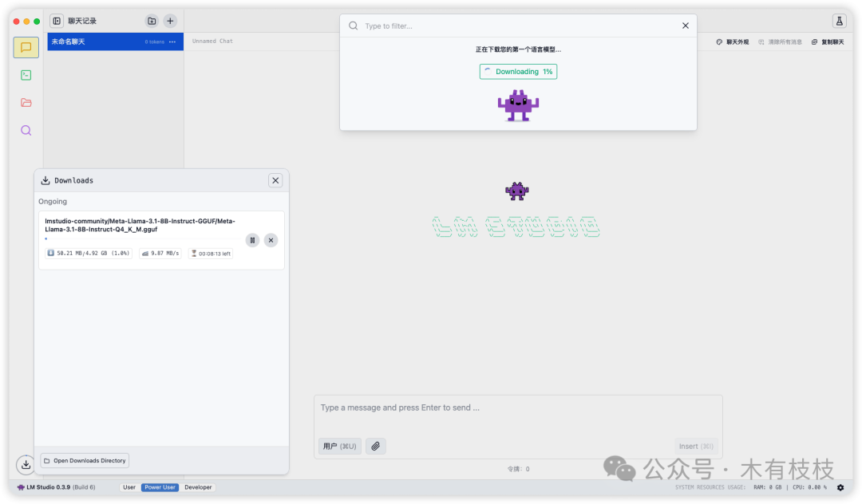Click 清除所有消息 clear all messages

pyautogui.click(x=780, y=41)
